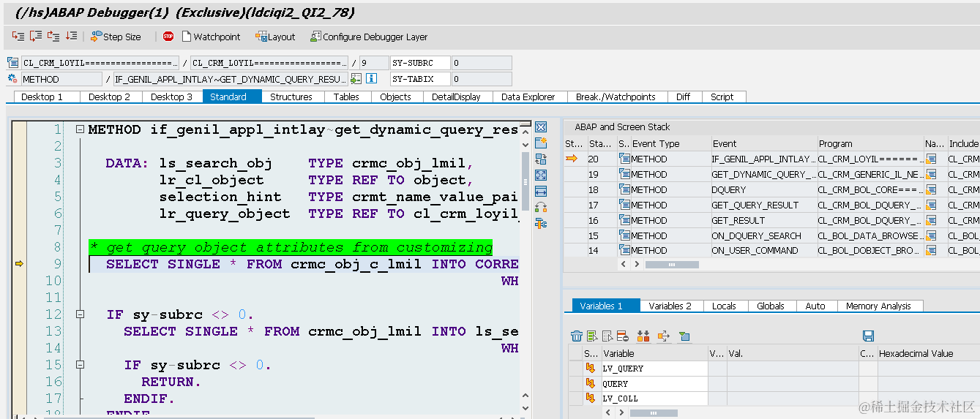
Task: Click the SY-TABIX value field
Action: (x=481, y=79)
